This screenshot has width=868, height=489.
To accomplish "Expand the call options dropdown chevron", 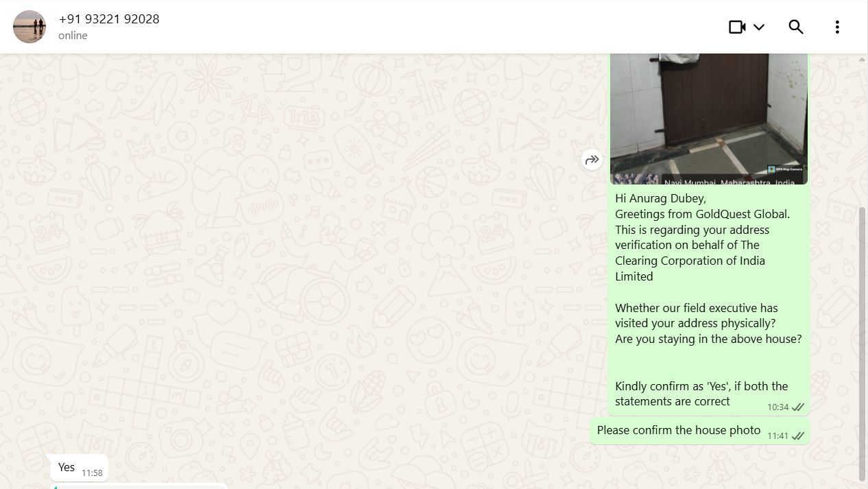I will tap(759, 27).
